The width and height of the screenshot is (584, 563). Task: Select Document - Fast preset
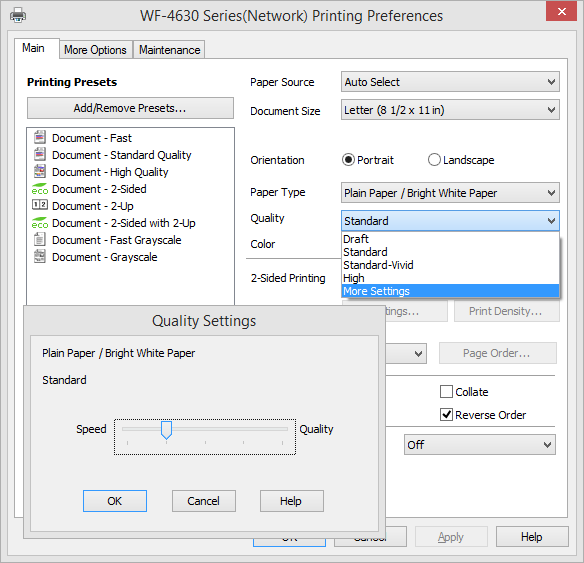click(92, 138)
